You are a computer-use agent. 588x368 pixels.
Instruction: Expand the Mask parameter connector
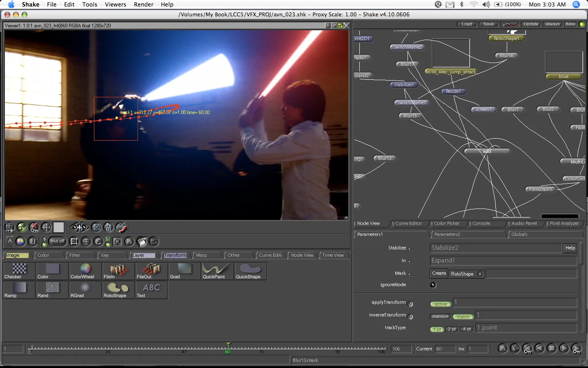pyautogui.click(x=410, y=274)
